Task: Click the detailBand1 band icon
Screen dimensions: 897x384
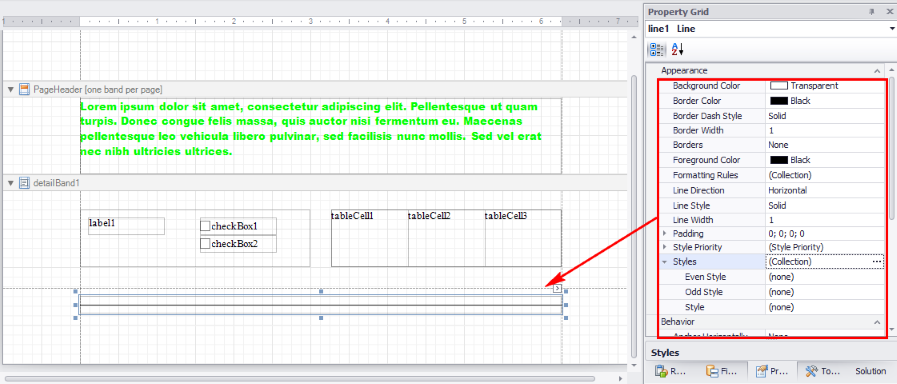Action: click(24, 183)
